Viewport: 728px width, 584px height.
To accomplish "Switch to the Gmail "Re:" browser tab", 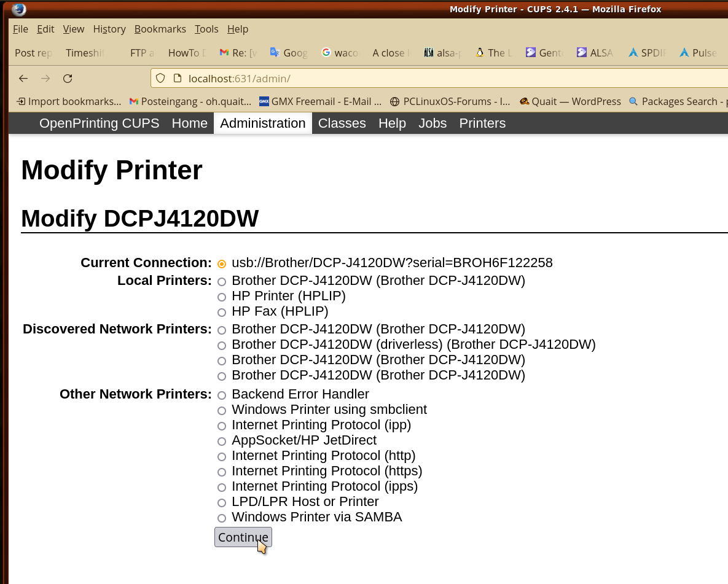I will click(x=238, y=53).
